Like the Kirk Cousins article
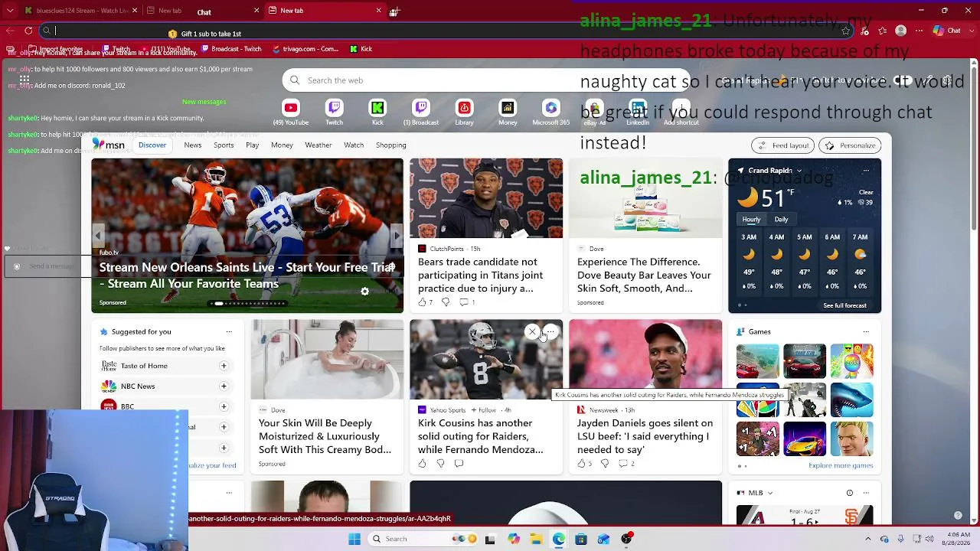Image resolution: width=980 pixels, height=551 pixels. [422, 463]
